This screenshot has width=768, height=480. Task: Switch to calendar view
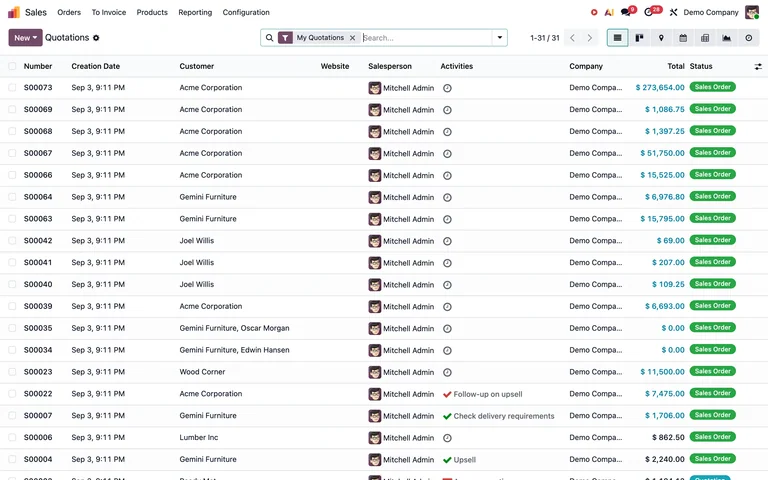[683, 38]
